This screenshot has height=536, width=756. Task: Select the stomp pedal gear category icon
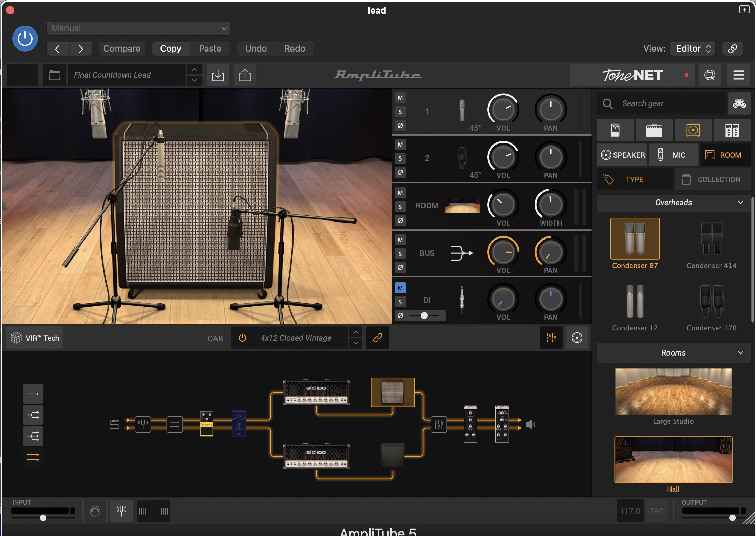click(615, 130)
